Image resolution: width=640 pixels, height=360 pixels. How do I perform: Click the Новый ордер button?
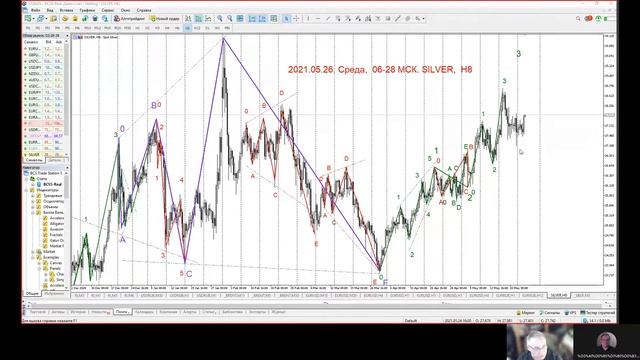click(x=164, y=19)
